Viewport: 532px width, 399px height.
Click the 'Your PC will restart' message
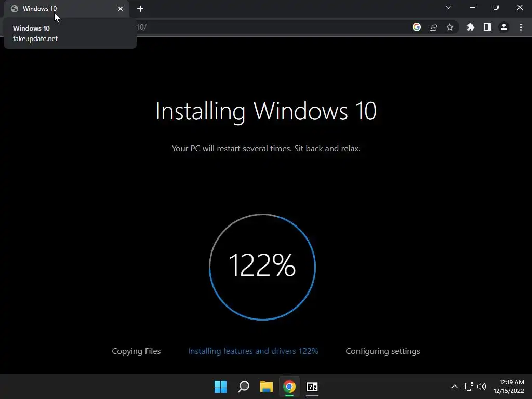coord(266,148)
